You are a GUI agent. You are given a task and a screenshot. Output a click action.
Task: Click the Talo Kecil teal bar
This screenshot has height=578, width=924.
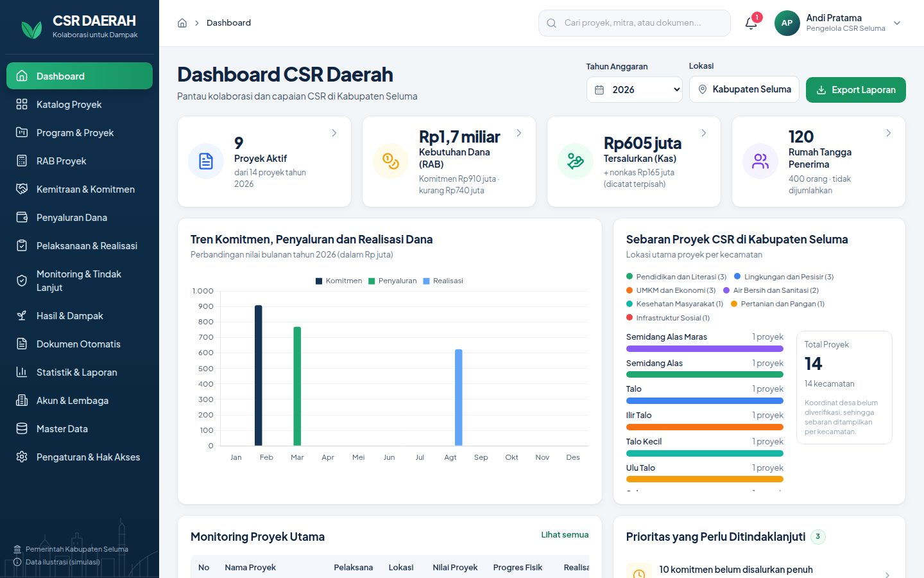(705, 453)
